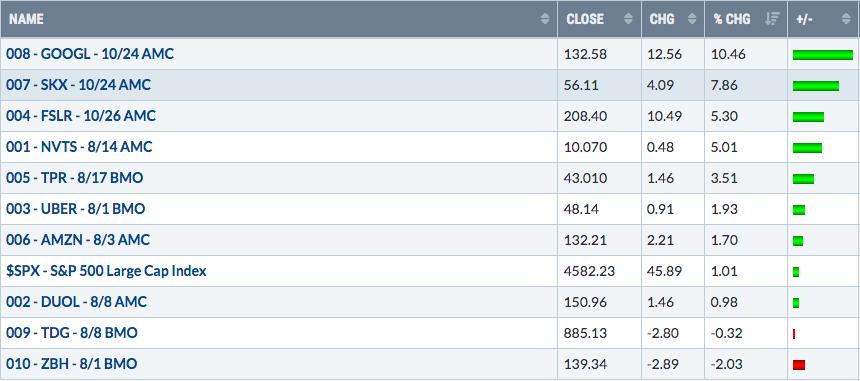Click the % CHG column header label
This screenshot has height=381, width=860.
coord(732,19)
